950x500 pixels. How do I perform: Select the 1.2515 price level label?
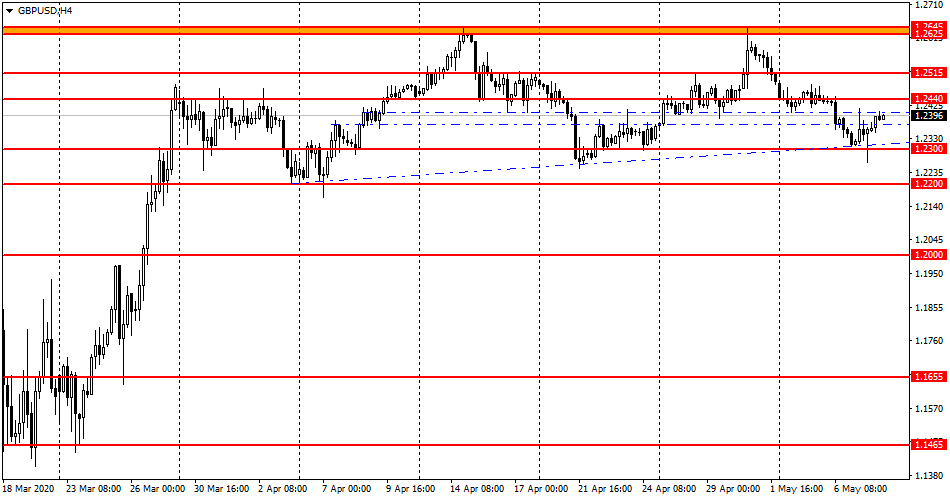[x=929, y=73]
